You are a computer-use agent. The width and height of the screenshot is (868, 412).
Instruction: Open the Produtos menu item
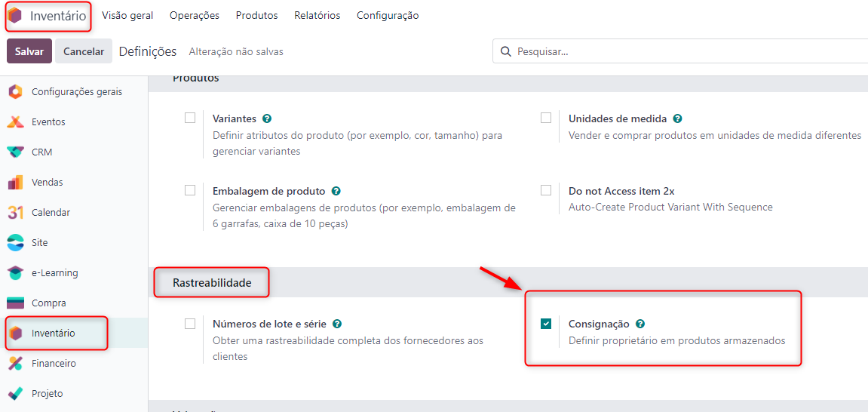coord(257,16)
